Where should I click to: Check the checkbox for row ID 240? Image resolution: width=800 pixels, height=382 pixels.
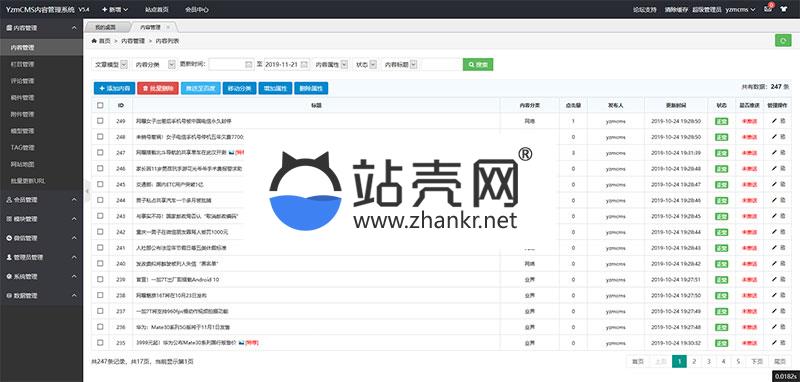point(100,263)
